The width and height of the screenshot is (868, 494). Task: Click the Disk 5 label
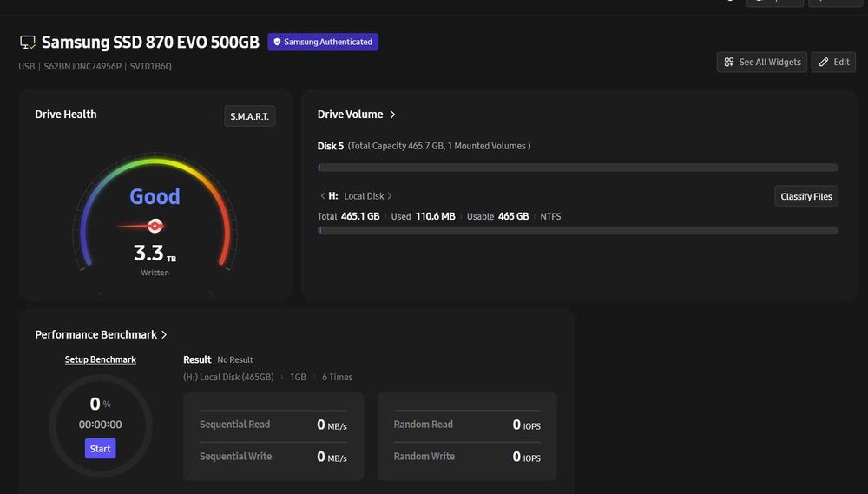[x=331, y=146]
